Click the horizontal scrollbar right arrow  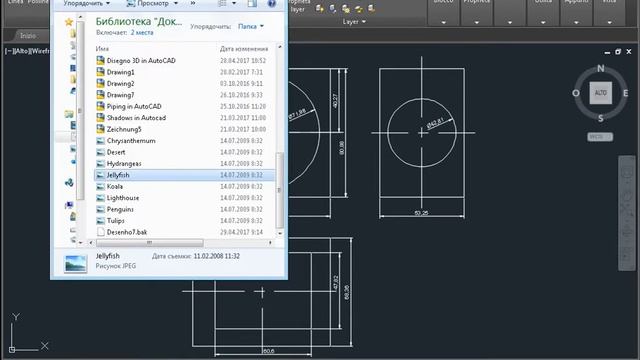(270, 242)
